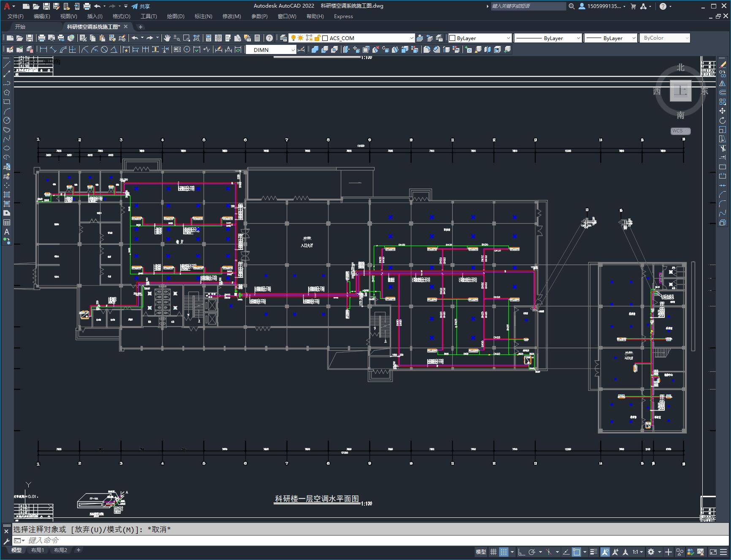Click the Undo arrow in the quick access toolbar
Screen dimensions: 731x560
(x=98, y=6)
